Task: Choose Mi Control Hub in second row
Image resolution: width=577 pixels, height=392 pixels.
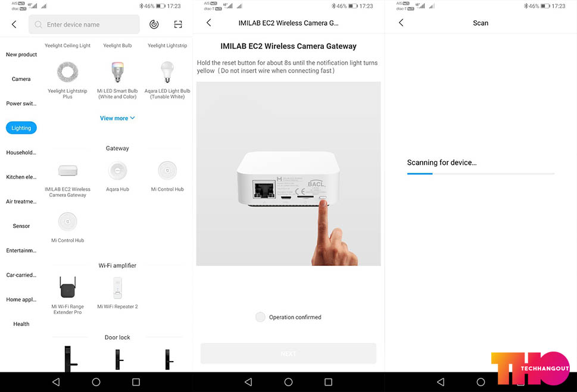Action: [67, 228]
